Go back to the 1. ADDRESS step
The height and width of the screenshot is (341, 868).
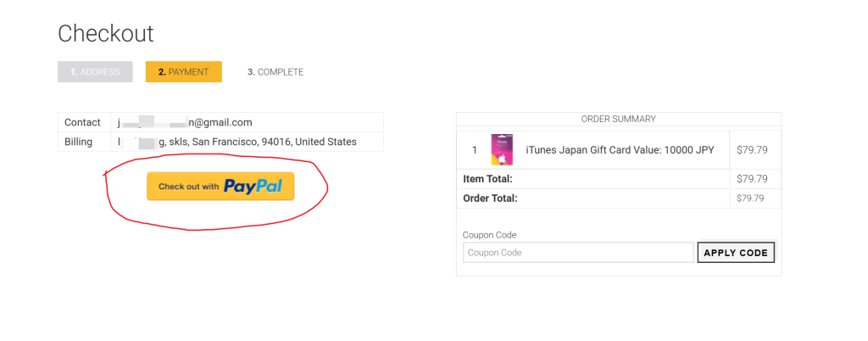tap(95, 72)
